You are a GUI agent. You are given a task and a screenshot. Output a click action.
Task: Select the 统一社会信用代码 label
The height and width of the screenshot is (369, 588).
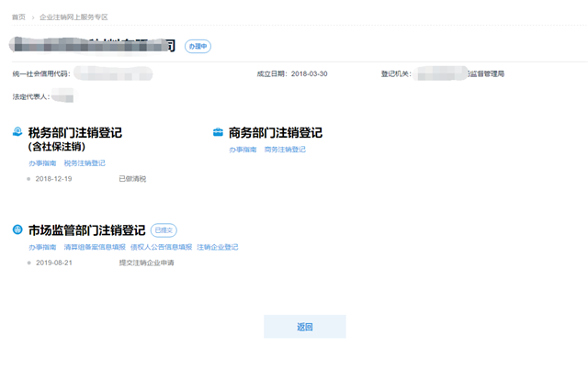(x=41, y=73)
